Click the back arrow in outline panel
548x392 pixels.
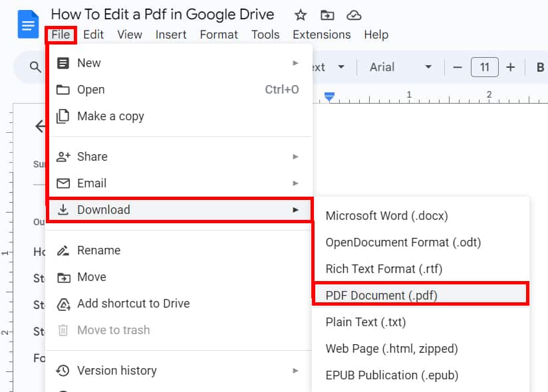point(41,126)
